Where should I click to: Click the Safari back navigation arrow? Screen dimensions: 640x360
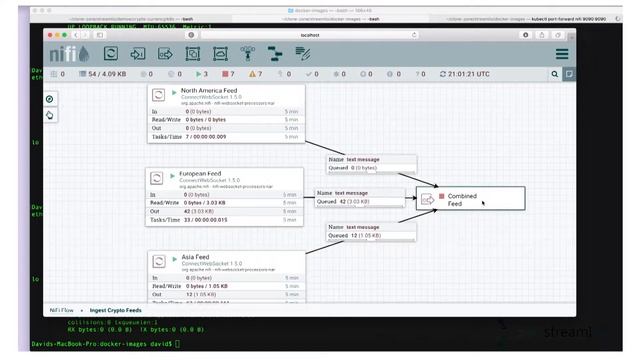click(x=76, y=35)
